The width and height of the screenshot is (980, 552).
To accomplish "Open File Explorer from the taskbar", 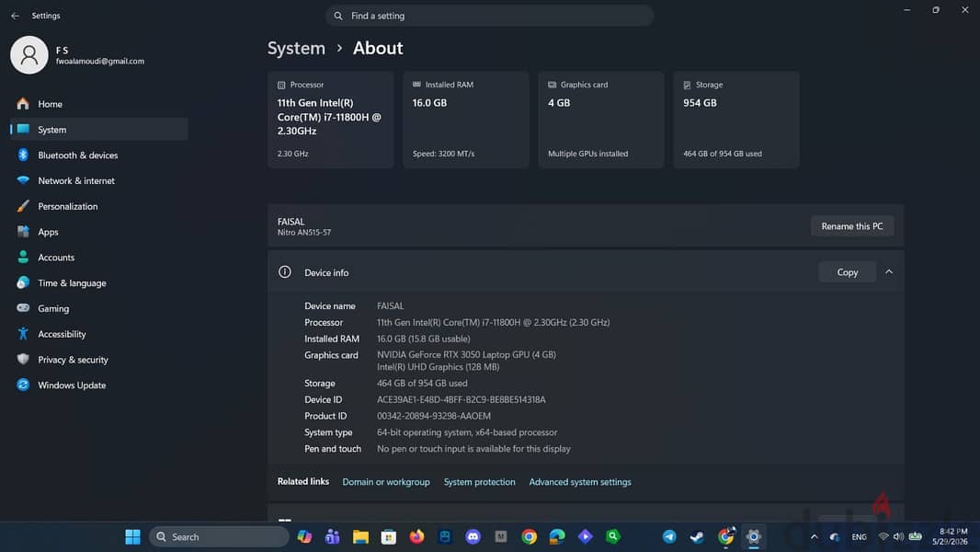I will pyautogui.click(x=360, y=537).
